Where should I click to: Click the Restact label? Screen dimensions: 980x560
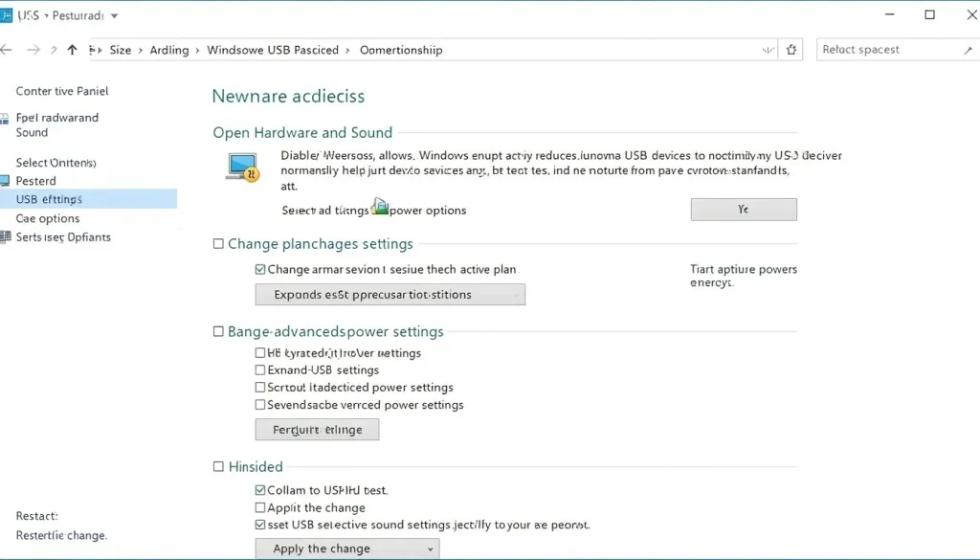(37, 516)
